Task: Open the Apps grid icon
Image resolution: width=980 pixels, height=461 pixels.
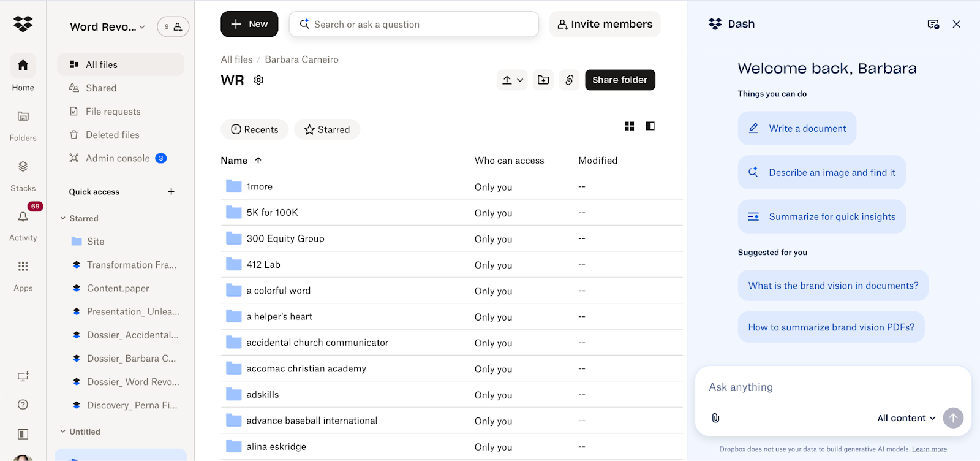Action: pyautogui.click(x=23, y=267)
